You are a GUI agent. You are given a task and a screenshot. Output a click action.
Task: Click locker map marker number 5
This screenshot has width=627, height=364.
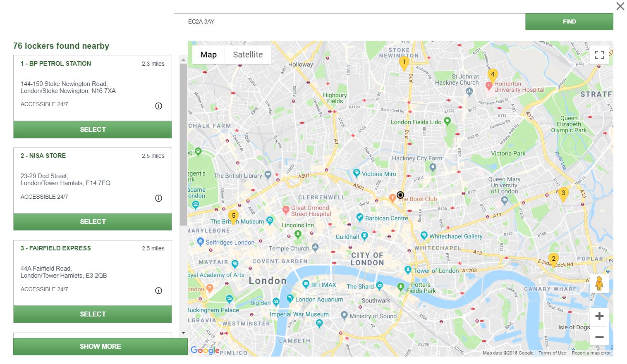pyautogui.click(x=233, y=216)
